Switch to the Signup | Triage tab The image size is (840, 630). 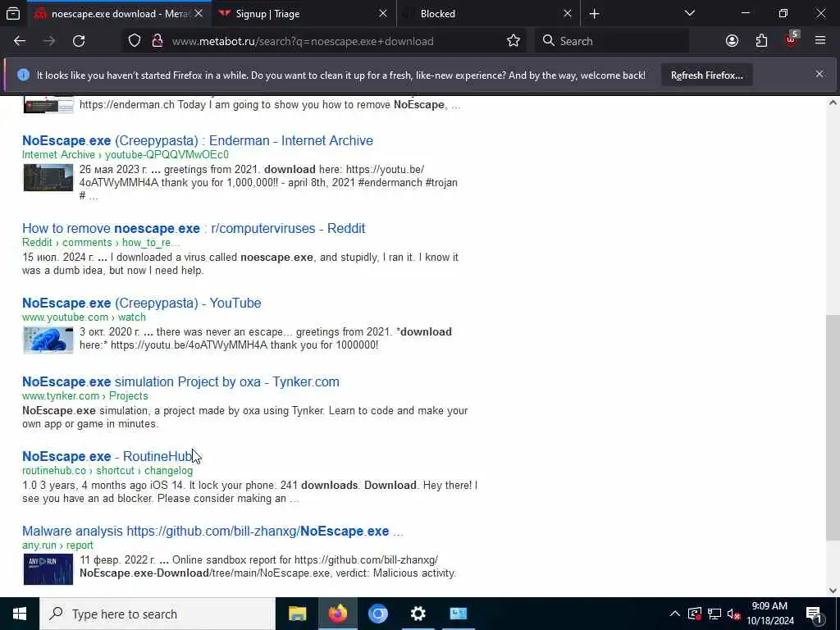[304, 14]
